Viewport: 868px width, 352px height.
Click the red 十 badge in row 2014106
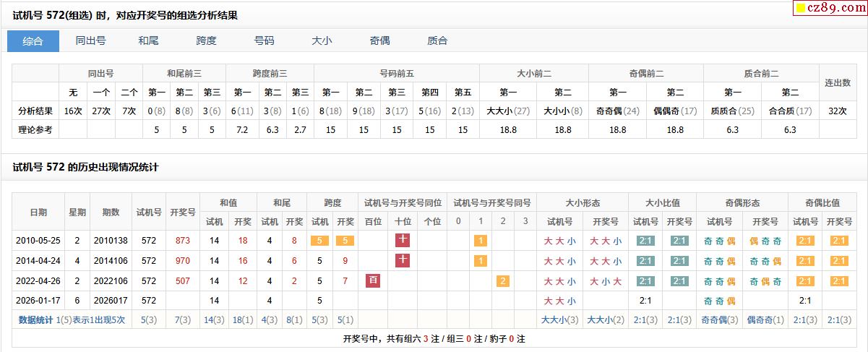pyautogui.click(x=403, y=260)
